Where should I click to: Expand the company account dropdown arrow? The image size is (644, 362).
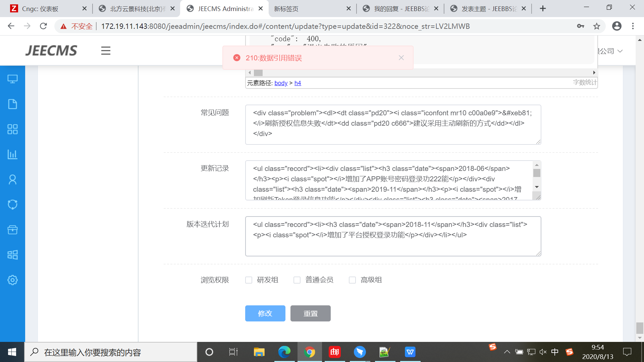(x=620, y=51)
